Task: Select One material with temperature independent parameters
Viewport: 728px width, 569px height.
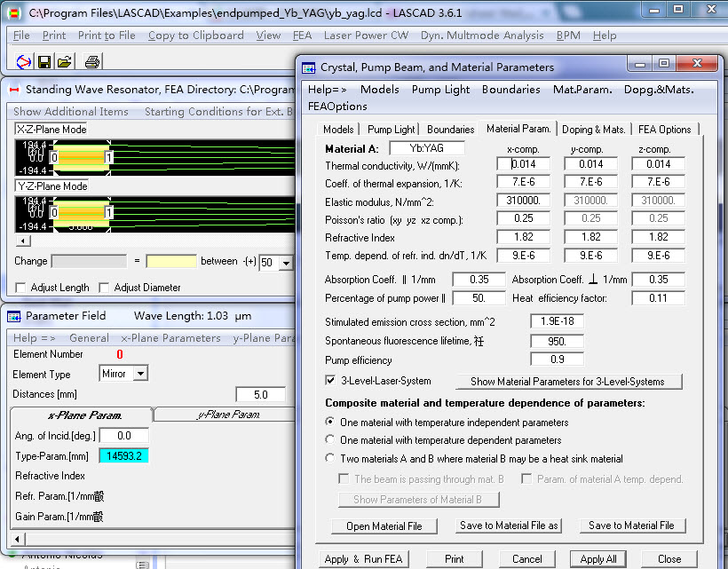Action: click(x=329, y=422)
